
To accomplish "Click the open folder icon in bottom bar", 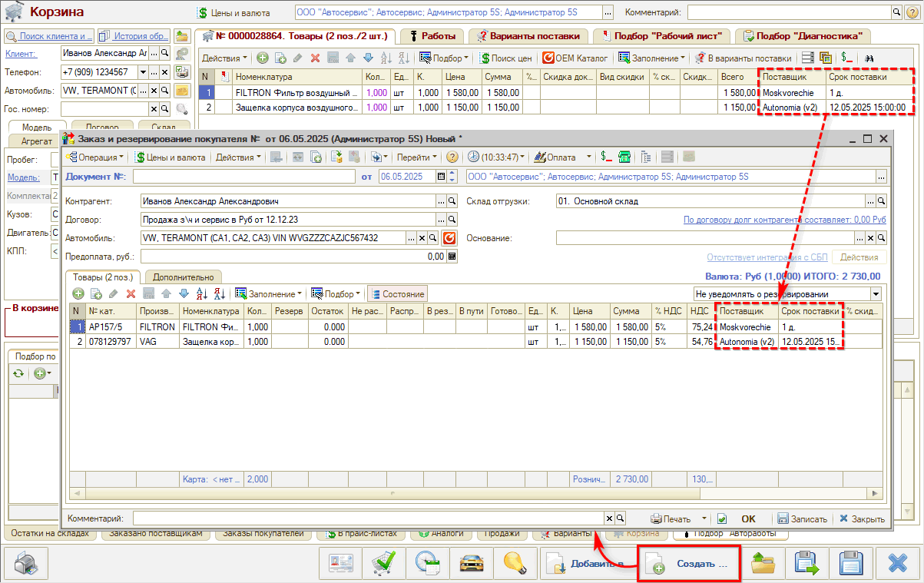I will click(x=763, y=565).
